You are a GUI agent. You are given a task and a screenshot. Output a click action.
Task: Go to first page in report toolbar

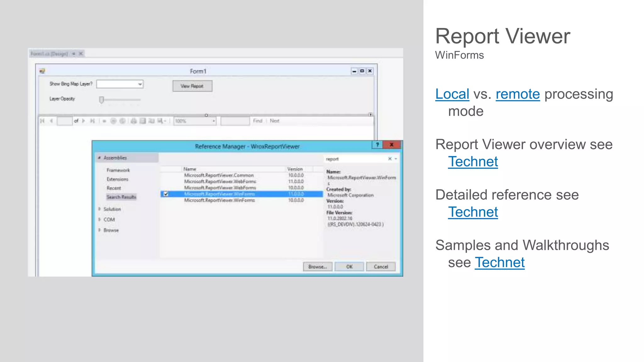pos(42,121)
